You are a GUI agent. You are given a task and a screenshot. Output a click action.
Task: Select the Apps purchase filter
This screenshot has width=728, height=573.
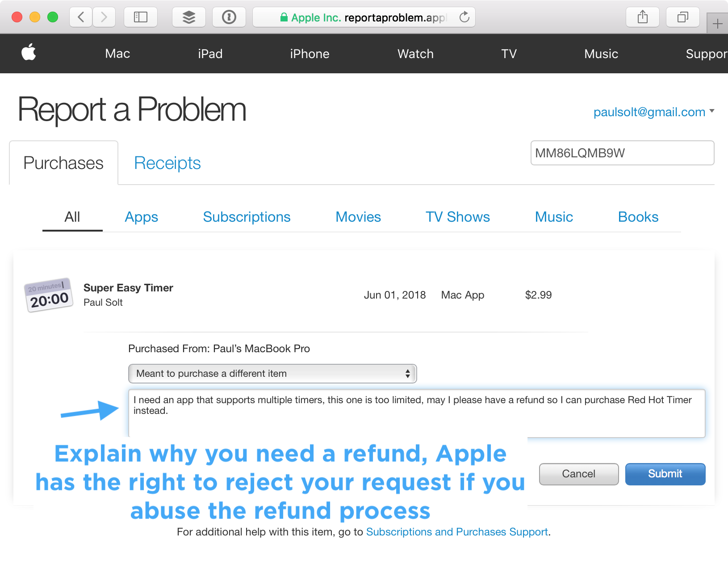click(141, 217)
